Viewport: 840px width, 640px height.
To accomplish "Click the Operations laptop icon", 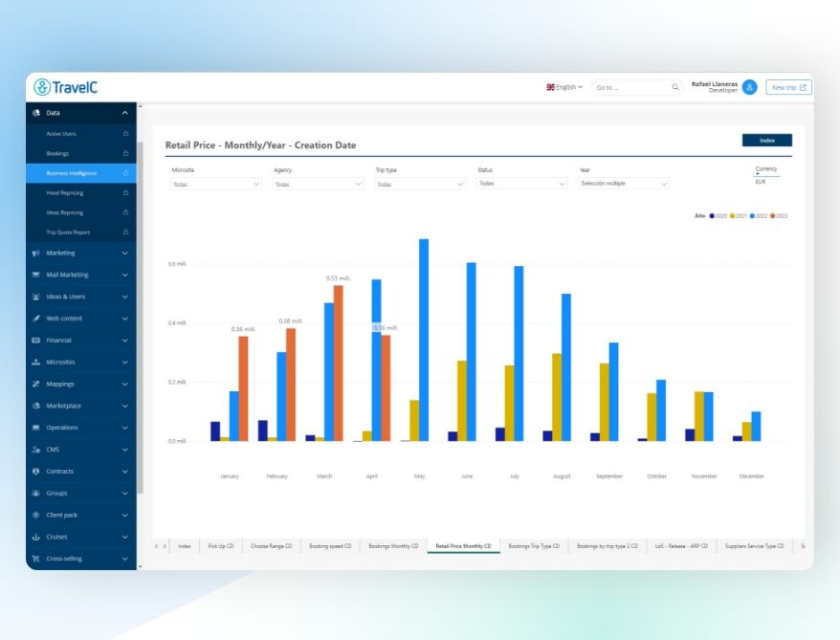I will 36,428.
